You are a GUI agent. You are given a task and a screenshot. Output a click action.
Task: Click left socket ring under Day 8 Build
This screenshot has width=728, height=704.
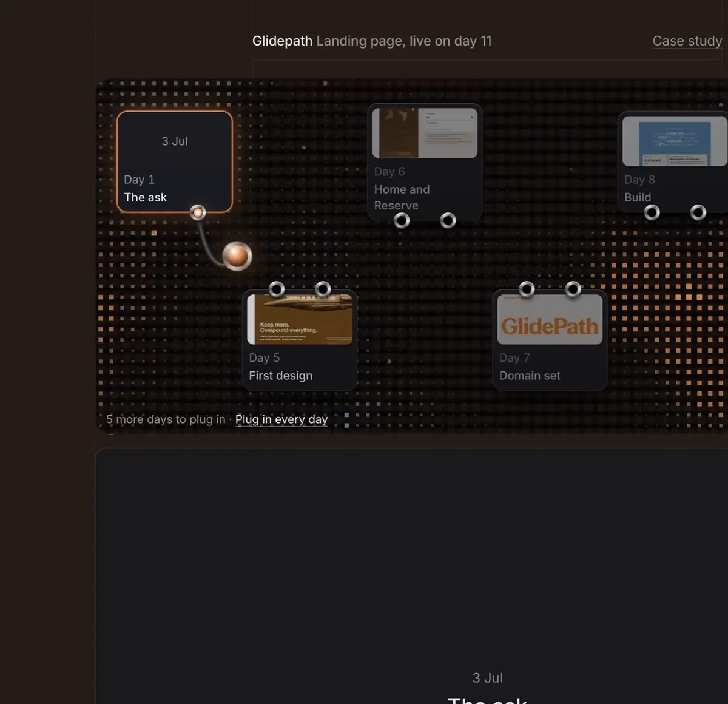[652, 212]
